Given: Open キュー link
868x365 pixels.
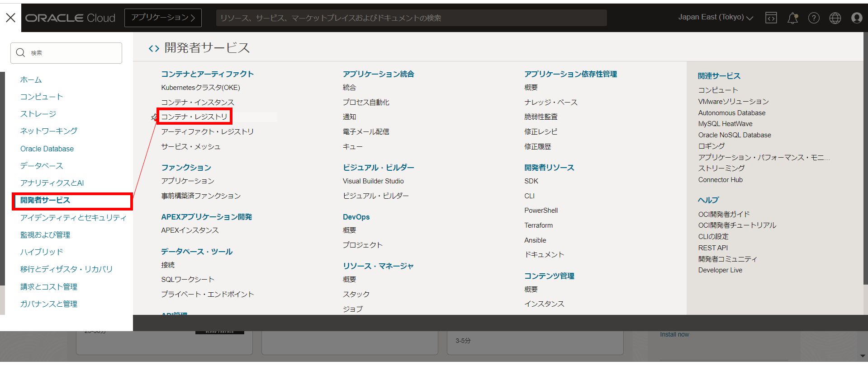Looking at the screenshot, I should [352, 147].
